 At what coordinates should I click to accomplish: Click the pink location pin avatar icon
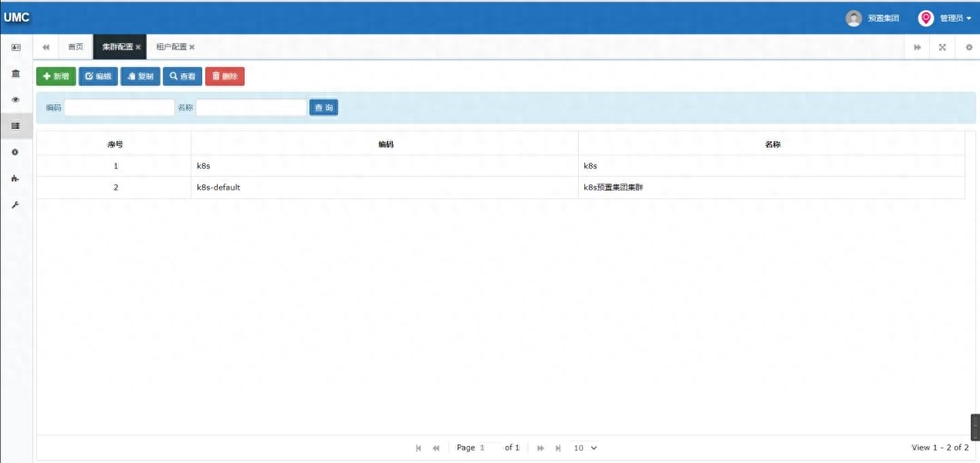tap(925, 18)
